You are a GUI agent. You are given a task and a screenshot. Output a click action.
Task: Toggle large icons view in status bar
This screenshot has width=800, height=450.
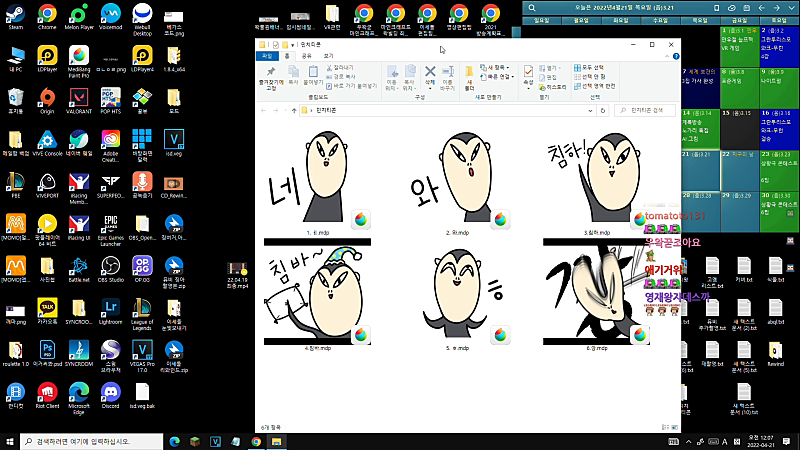[674, 427]
